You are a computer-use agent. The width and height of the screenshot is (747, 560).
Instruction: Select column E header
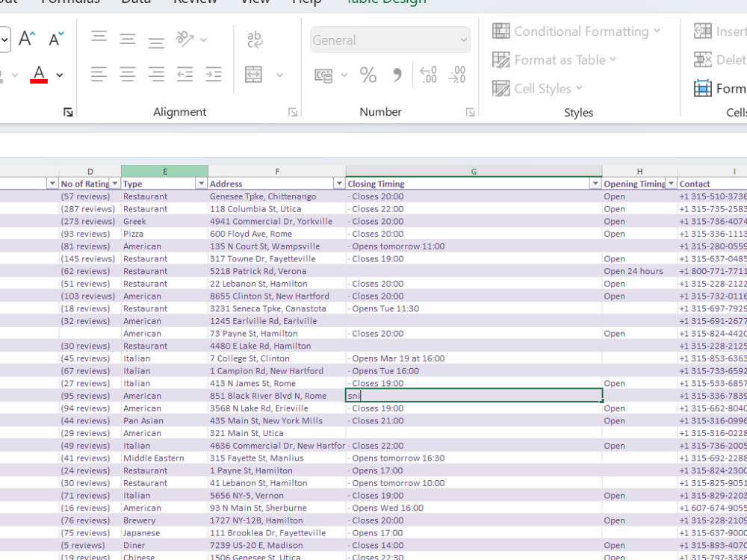[165, 172]
